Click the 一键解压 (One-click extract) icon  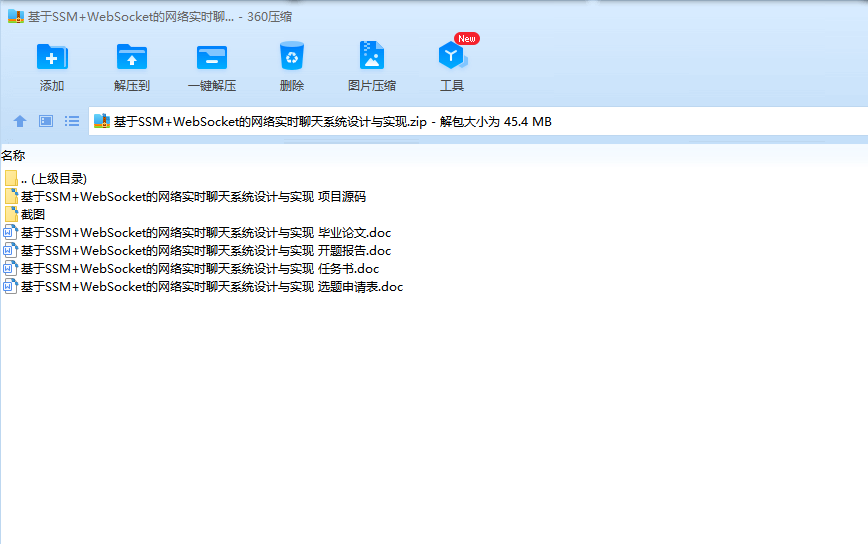coord(212,57)
